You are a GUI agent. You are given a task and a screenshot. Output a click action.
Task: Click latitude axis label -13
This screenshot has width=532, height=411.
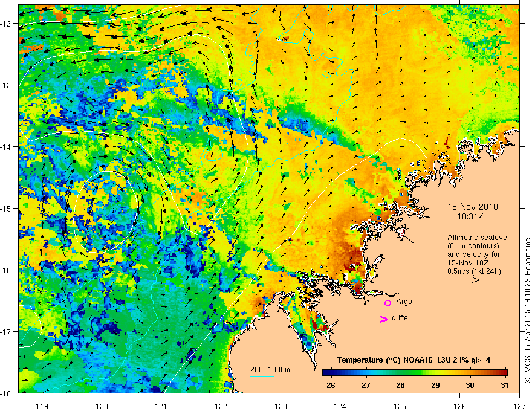click(6, 85)
